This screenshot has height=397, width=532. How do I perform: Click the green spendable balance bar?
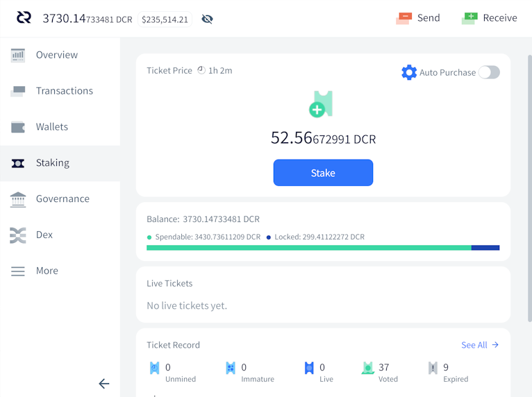(x=309, y=248)
